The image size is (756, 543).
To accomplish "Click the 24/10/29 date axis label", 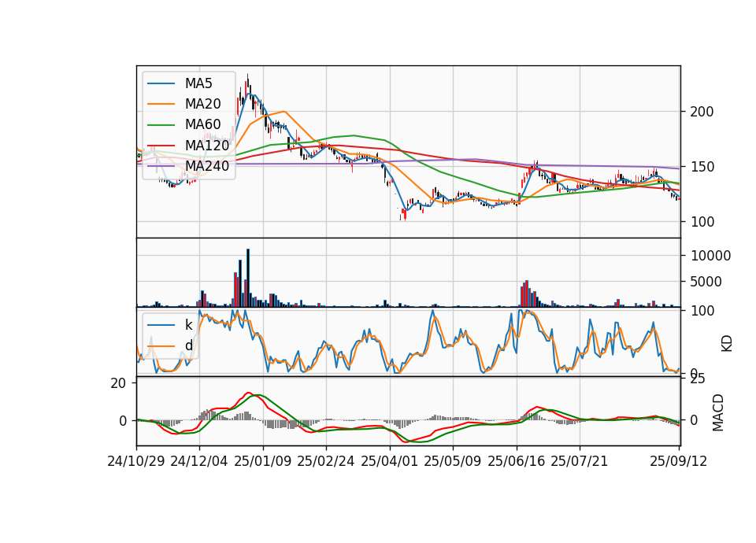I will (136, 461).
